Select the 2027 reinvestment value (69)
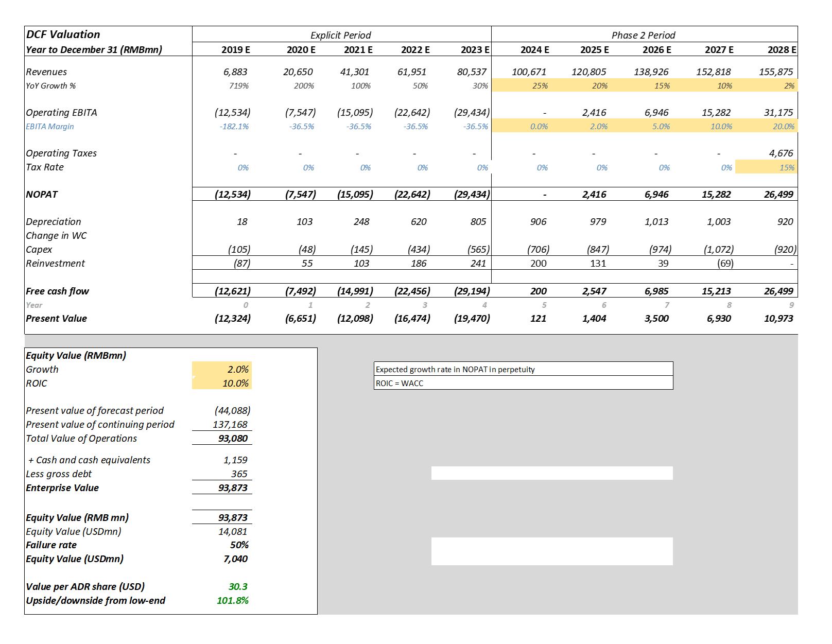This screenshot has width=832, height=644. 725,263
